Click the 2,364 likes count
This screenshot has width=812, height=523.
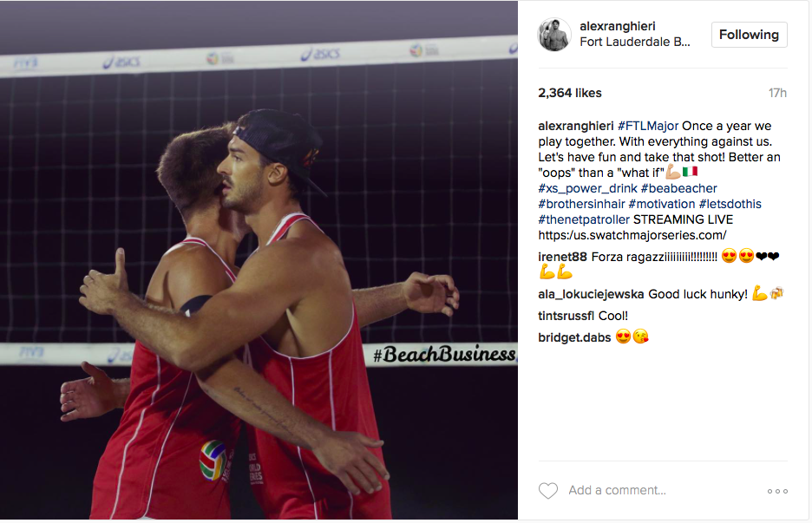(x=570, y=93)
